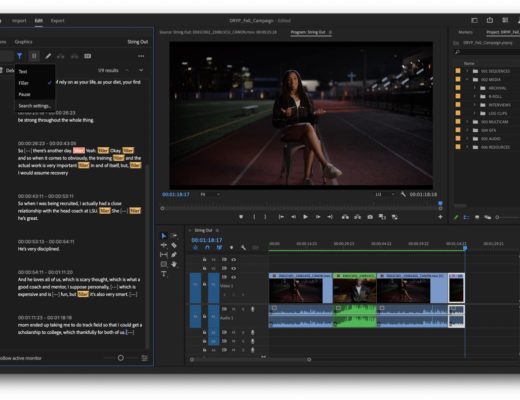Toggle the second video track eye visibility
Image resolution: width=520 pixels, height=400 pixels.
coord(234,268)
